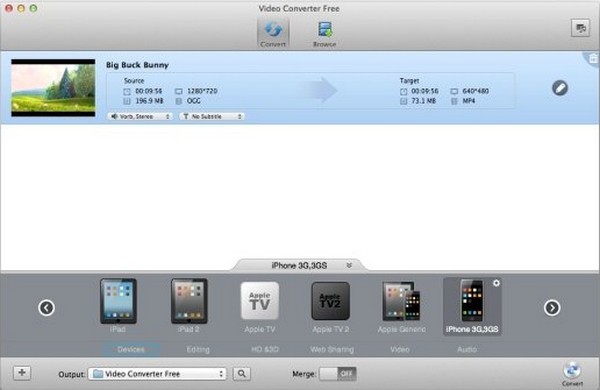Click the pencil edit icon for Big Buck Bunny
The width and height of the screenshot is (600, 390).
pos(560,88)
